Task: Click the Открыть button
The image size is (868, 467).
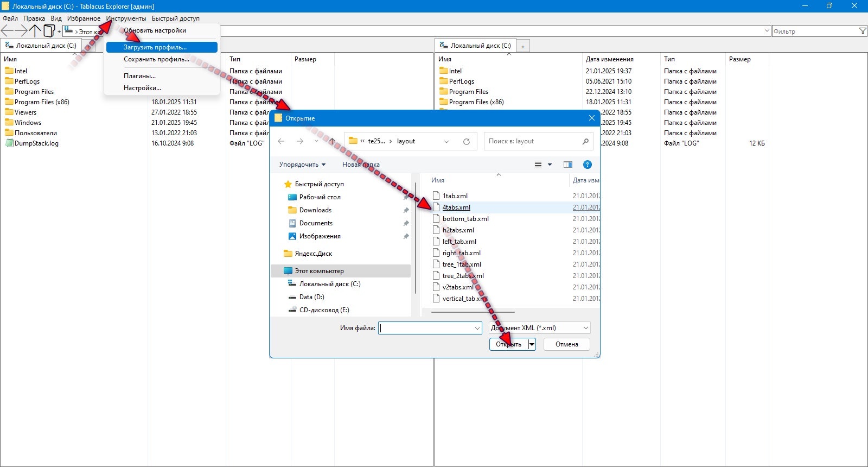Action: [508, 344]
